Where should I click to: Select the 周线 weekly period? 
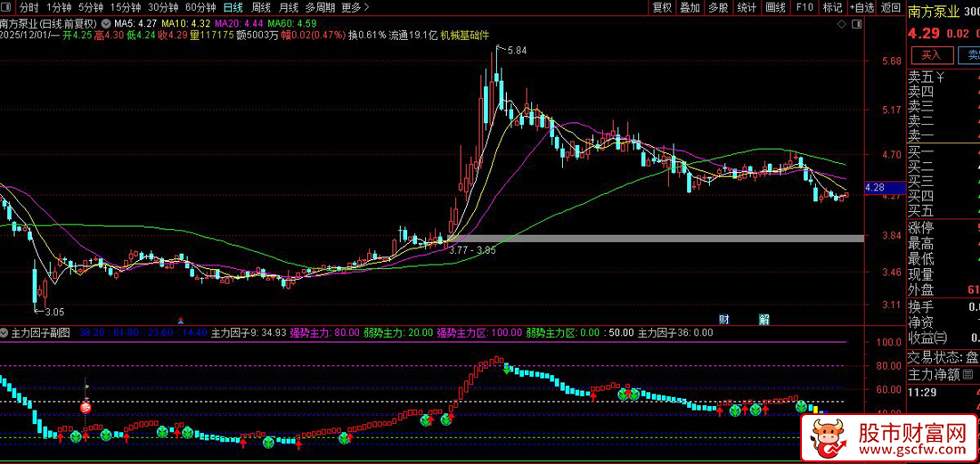[x=261, y=7]
